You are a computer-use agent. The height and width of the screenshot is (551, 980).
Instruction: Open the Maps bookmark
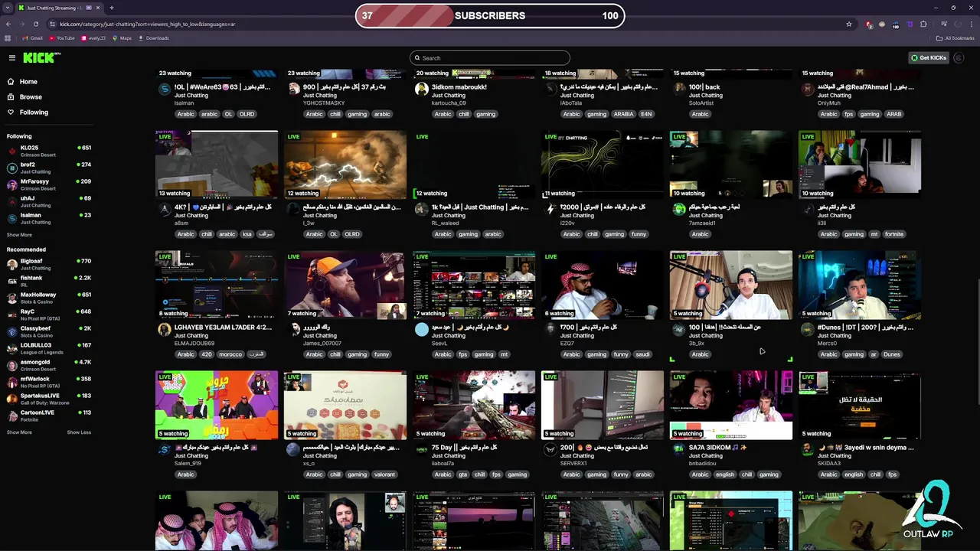(x=121, y=38)
